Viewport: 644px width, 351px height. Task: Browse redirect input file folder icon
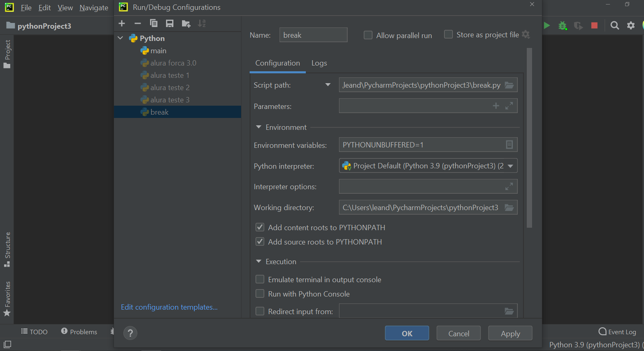509,311
